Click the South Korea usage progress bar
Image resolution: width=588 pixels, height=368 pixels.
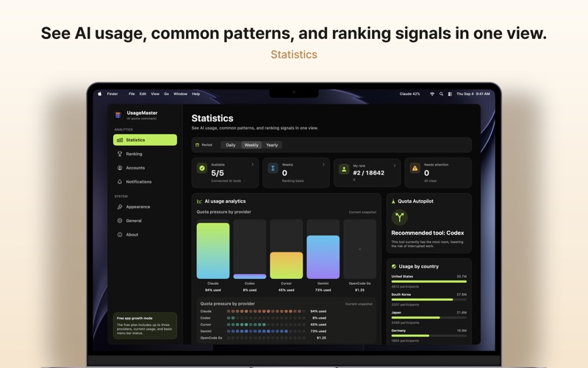pyautogui.click(x=429, y=300)
